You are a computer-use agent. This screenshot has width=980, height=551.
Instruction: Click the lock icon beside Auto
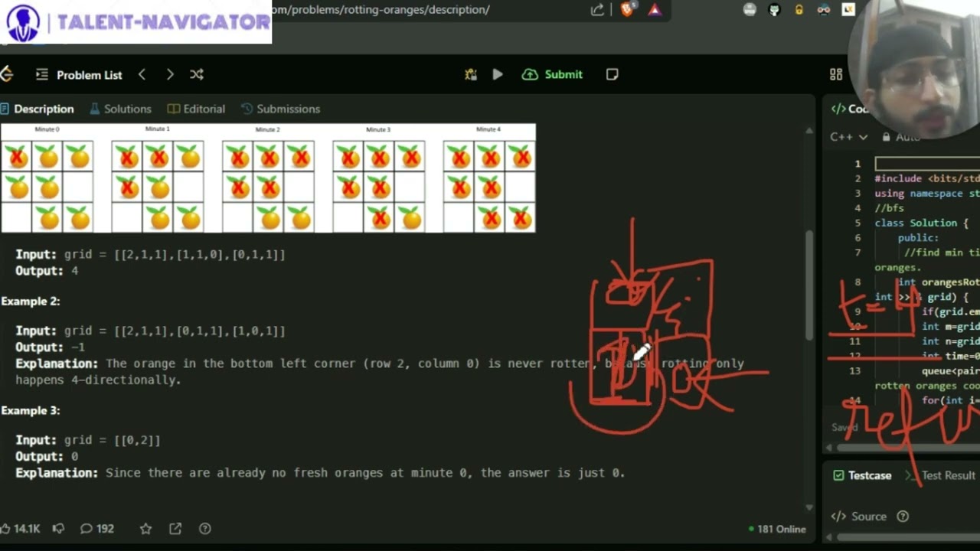click(886, 137)
